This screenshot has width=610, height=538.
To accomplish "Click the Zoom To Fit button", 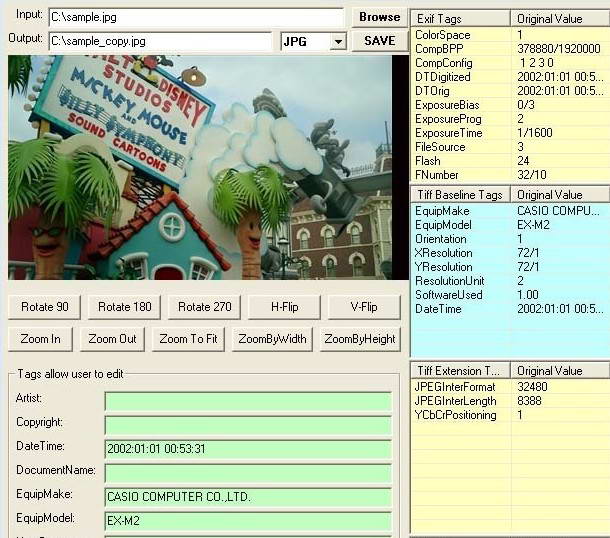I will pyautogui.click(x=188, y=339).
